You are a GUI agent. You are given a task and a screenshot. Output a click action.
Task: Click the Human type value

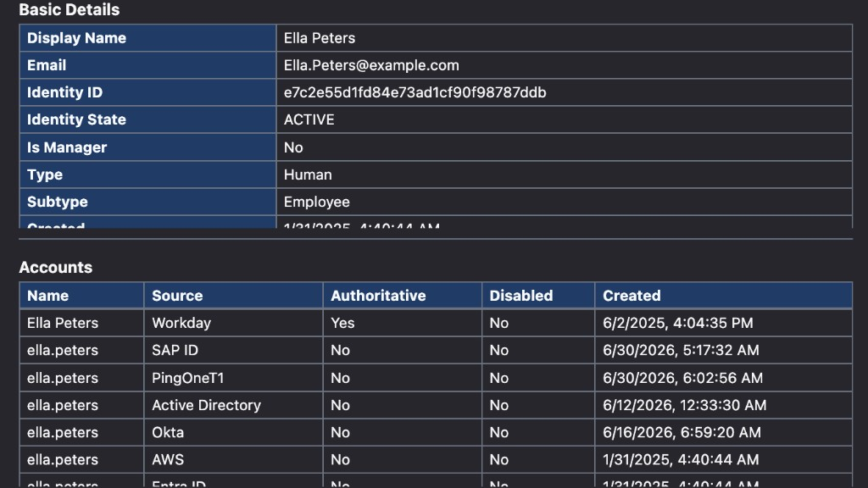coord(308,175)
